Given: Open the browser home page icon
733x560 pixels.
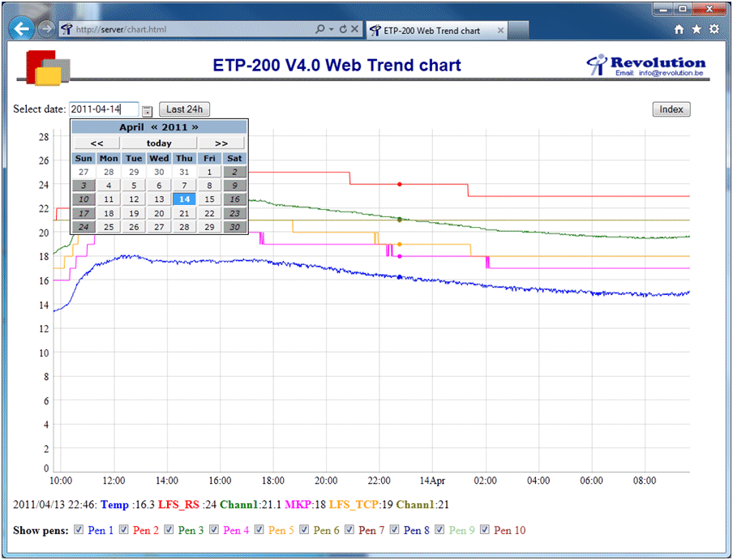Looking at the screenshot, I should coord(679,29).
